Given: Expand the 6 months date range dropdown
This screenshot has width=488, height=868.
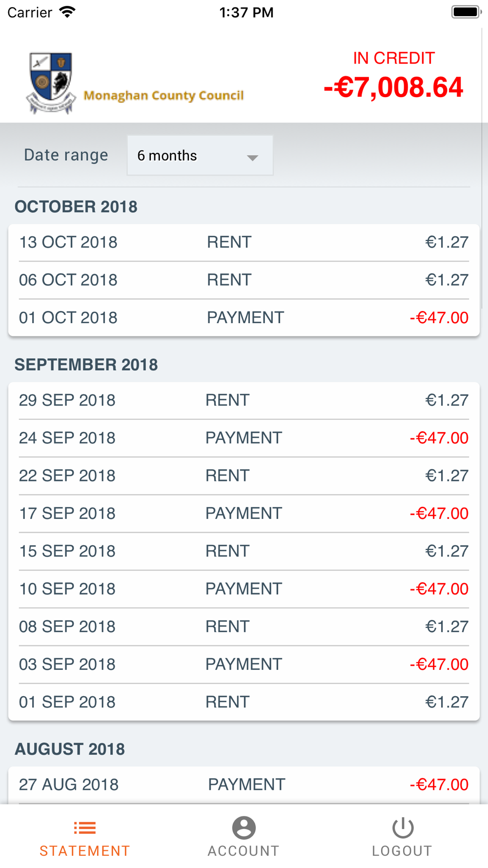Looking at the screenshot, I should (x=200, y=155).
